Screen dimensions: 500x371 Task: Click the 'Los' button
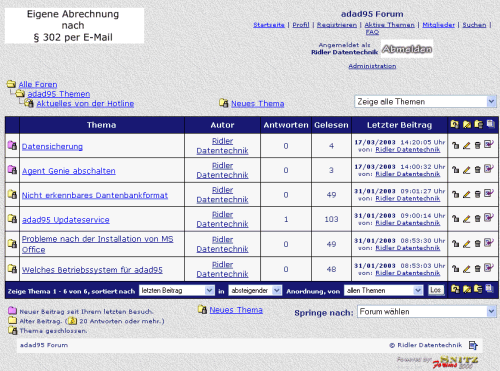pos(436,290)
